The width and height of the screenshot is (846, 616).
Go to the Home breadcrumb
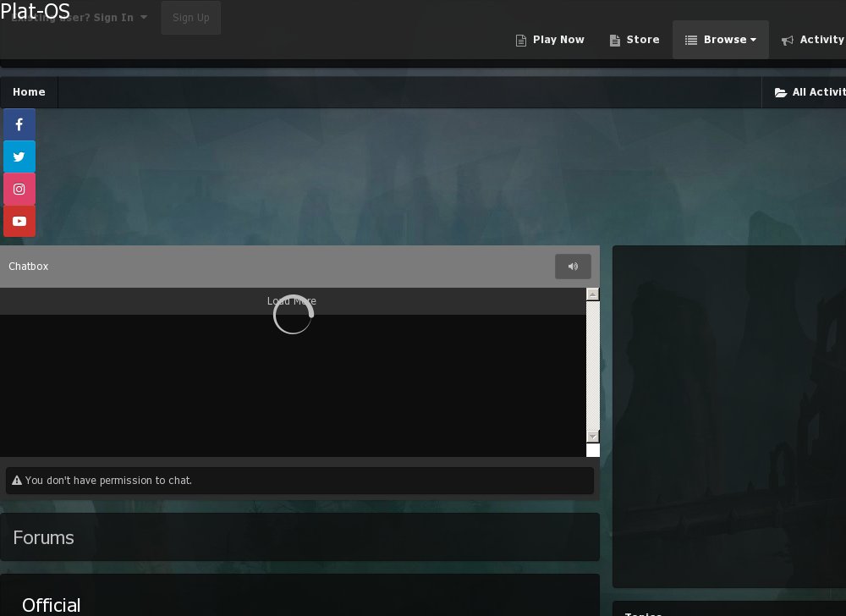click(x=29, y=92)
